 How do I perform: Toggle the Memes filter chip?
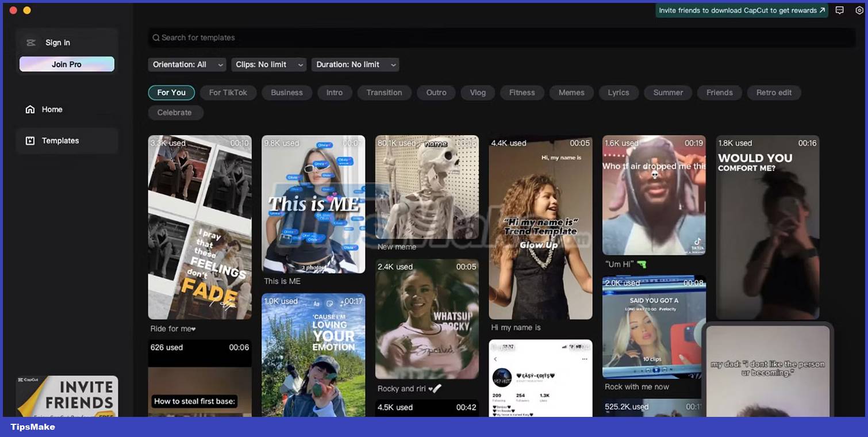click(571, 92)
